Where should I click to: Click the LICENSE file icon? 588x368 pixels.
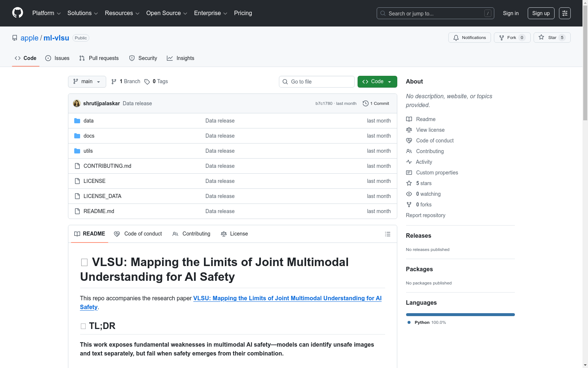tap(77, 181)
